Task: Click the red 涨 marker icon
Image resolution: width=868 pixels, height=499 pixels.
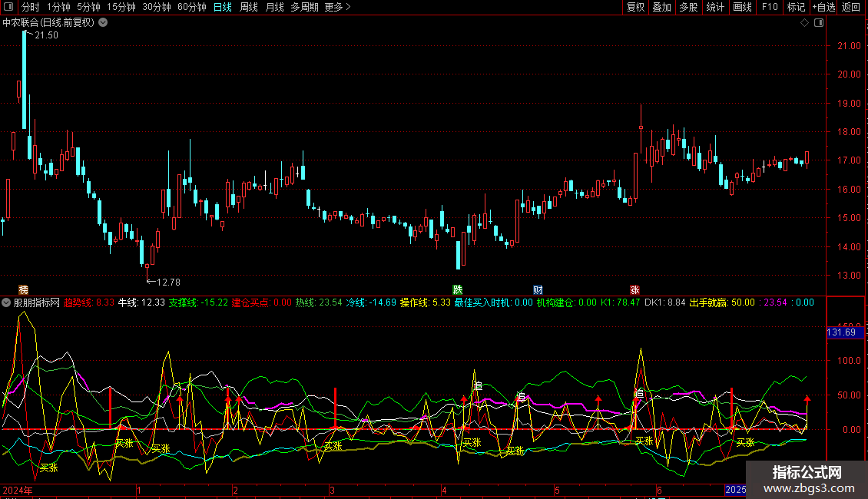Action: pyautogui.click(x=634, y=289)
